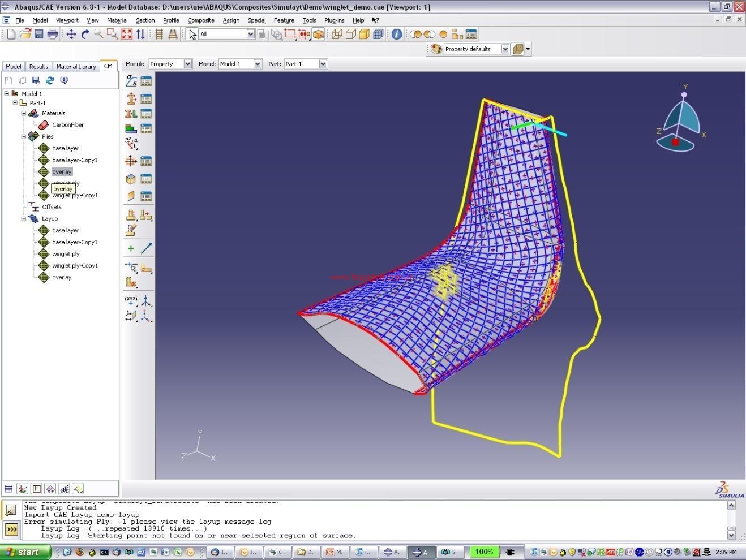This screenshot has height=560, width=746.
Task: Switch to the Material Library tab
Action: [76, 67]
